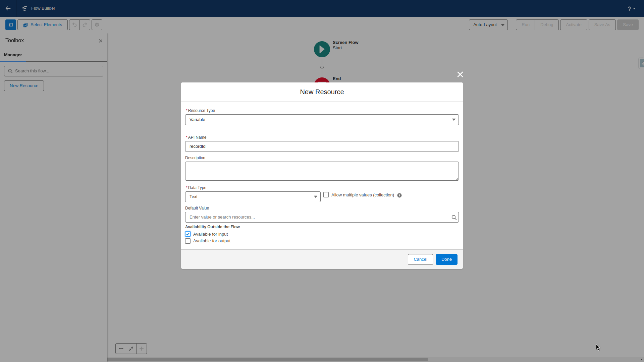
Task: Click the fit-to-view icon in zoom controls
Action: (131, 349)
